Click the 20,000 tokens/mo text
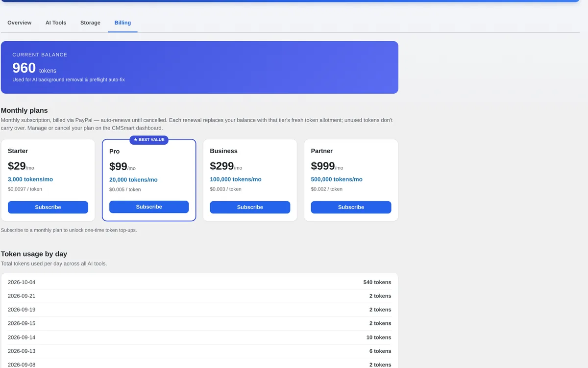 (x=133, y=180)
